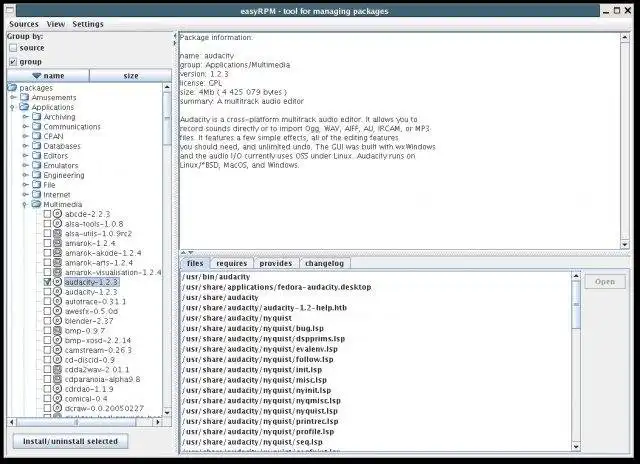Click the file list vertical scrollbar thumb
Image resolution: width=640 pixels, height=464 pixels.
tap(576, 304)
